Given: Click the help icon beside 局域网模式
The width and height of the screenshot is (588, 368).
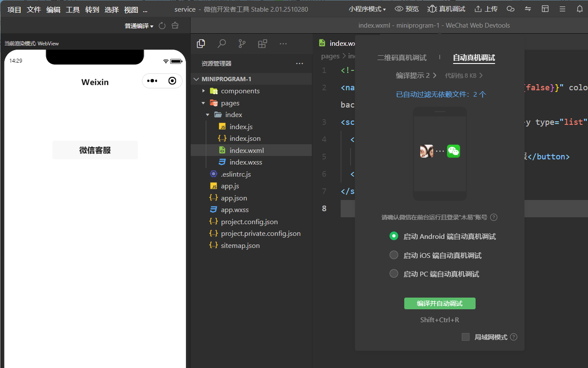Looking at the screenshot, I should (514, 337).
